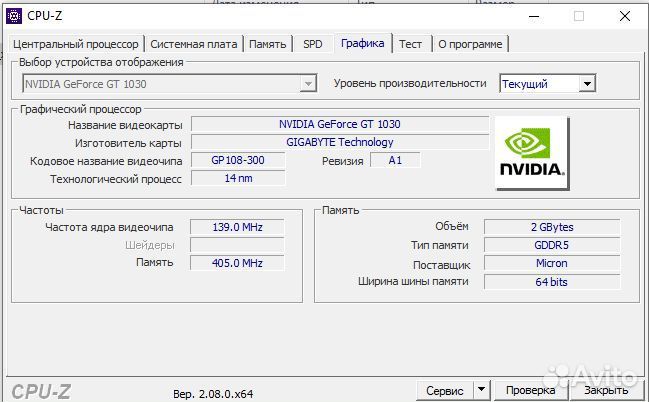Click the 14 nm technology value

[238, 178]
